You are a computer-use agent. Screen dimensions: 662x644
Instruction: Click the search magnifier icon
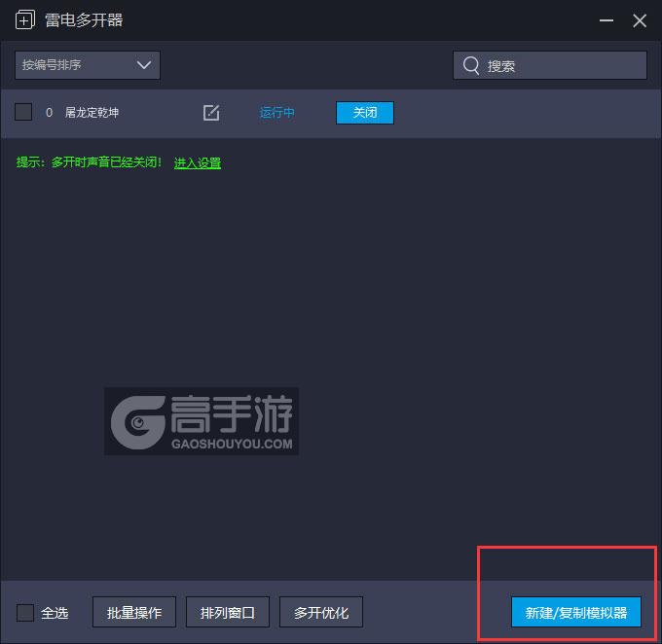tap(471, 65)
